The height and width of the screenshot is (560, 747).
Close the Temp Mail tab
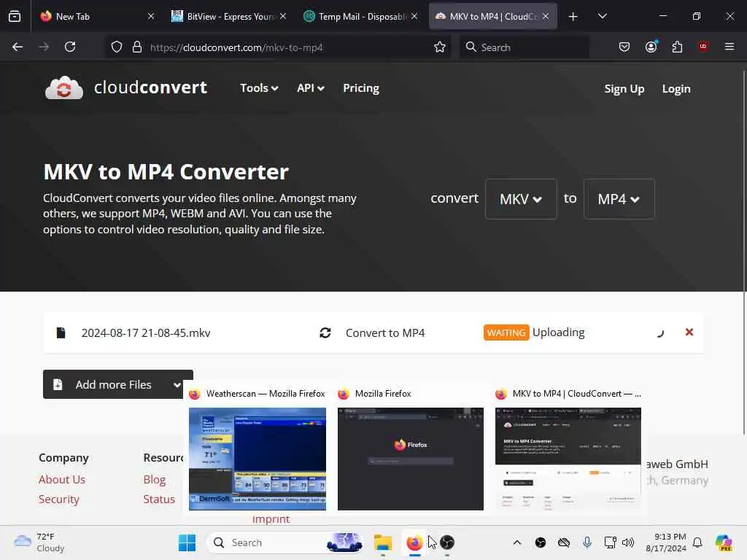(414, 16)
